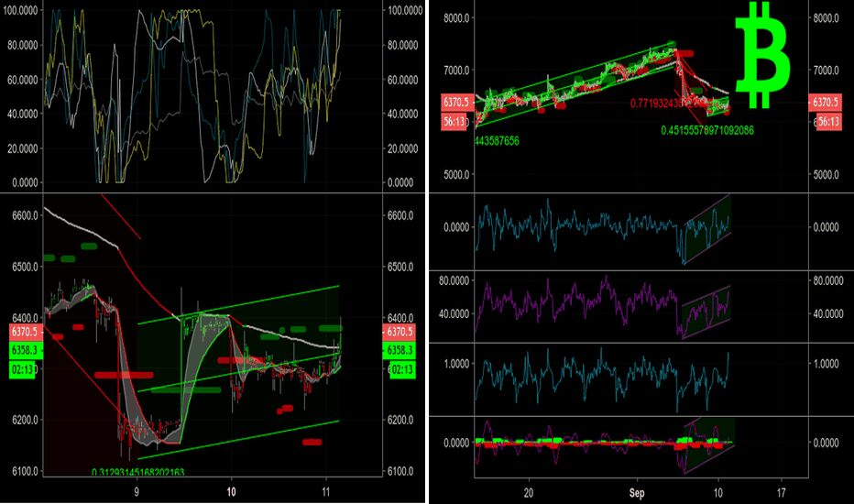The image size is (854, 504).
Task: Click green 02:13 countdown label on left chart's left axis
Action: (22, 369)
